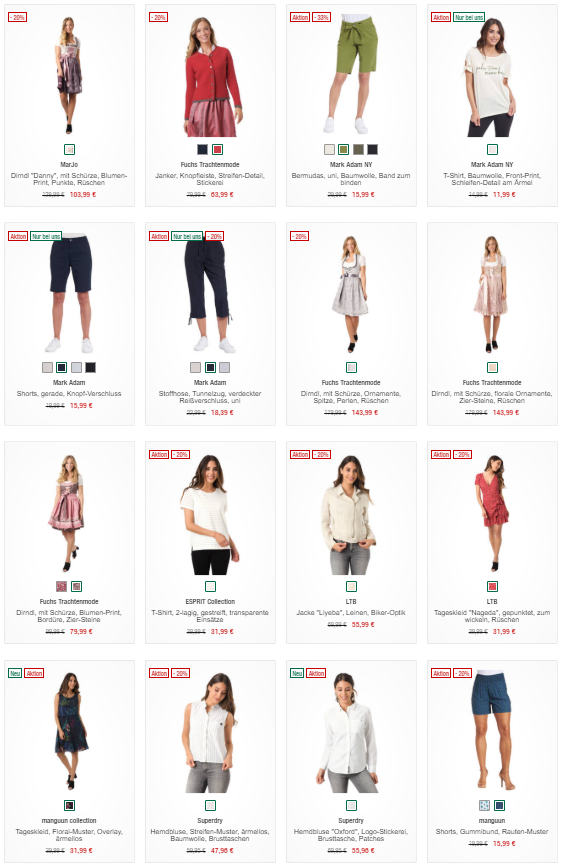
Task: Pick the green swatch for Mark Adam NY Bermudas
Action: [x=344, y=149]
